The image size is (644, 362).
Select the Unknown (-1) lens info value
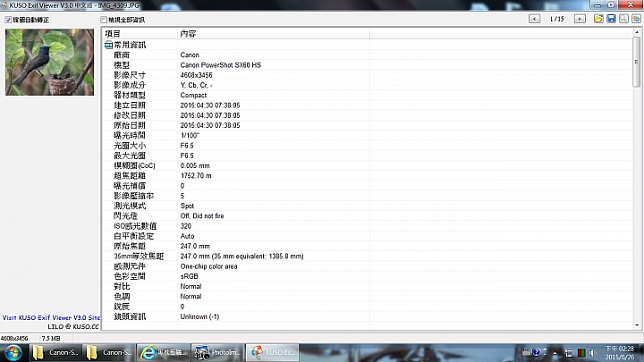tap(199, 316)
